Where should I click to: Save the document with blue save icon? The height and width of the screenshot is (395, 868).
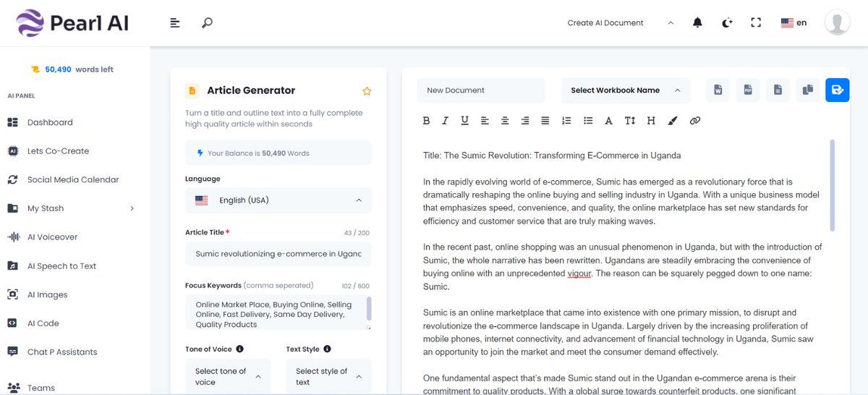837,90
